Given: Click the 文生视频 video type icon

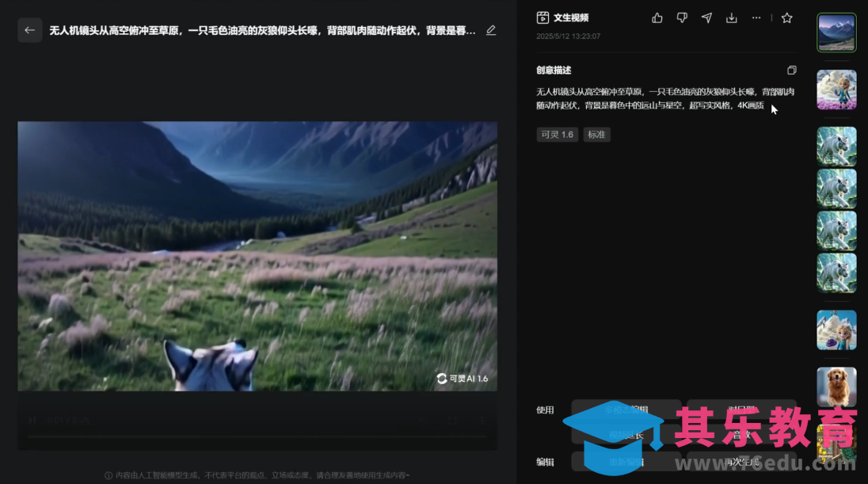Looking at the screenshot, I should pyautogui.click(x=542, y=17).
